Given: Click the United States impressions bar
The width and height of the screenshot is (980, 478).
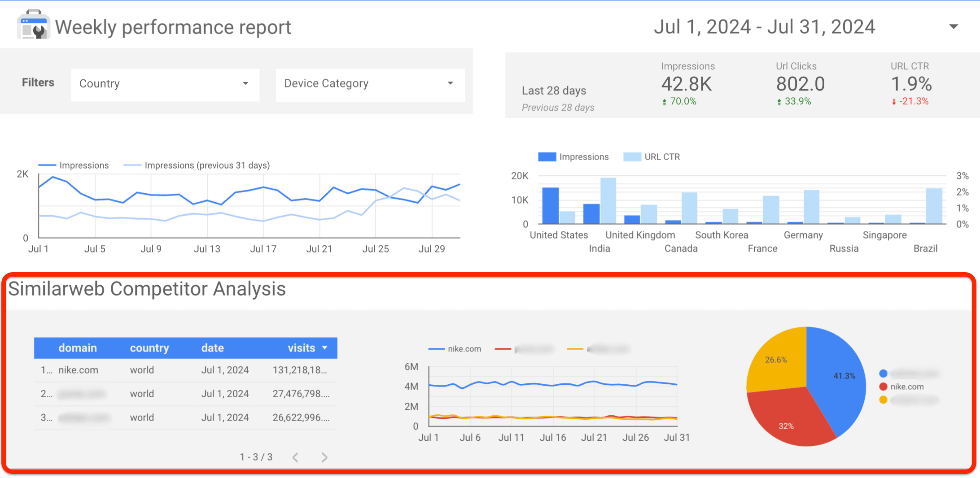Looking at the screenshot, I should pos(551,205).
